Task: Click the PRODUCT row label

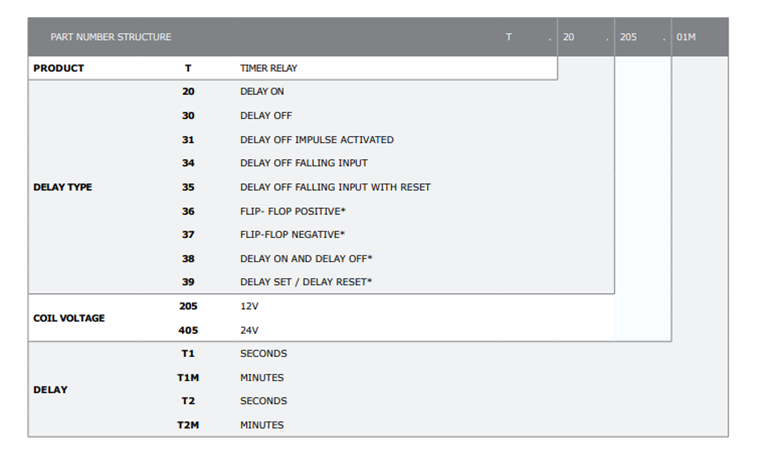Action: (58, 68)
